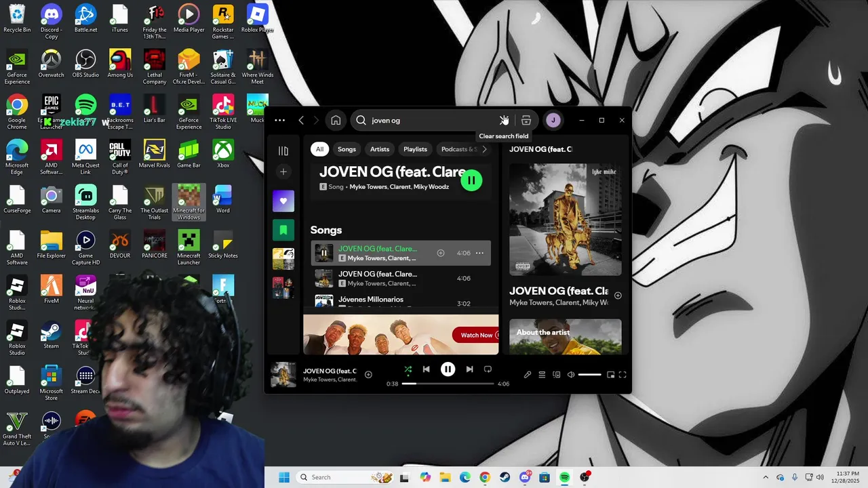This screenshot has height=488, width=868.
Task: Open the miniplayer icon
Action: point(610,375)
